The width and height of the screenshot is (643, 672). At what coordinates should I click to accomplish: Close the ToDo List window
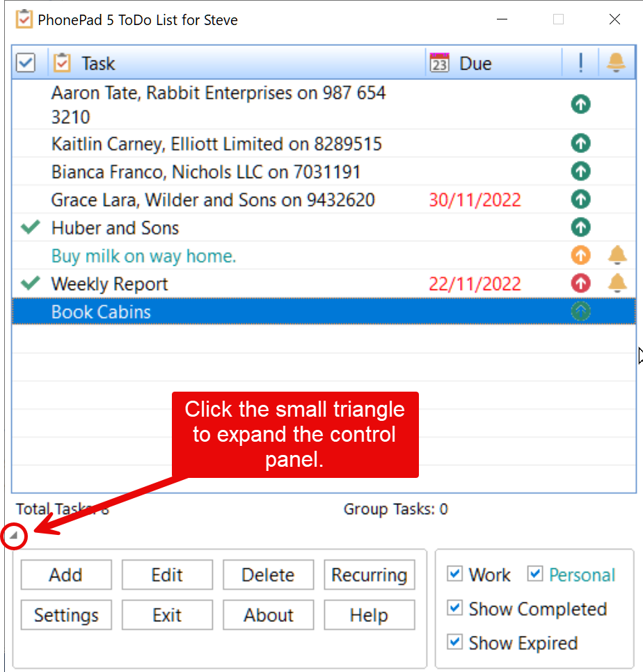point(614,19)
